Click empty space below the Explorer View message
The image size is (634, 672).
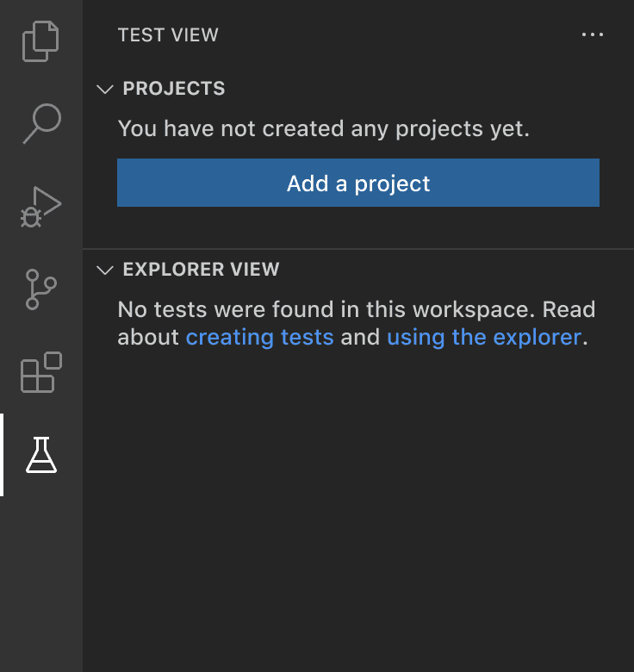(x=357, y=500)
